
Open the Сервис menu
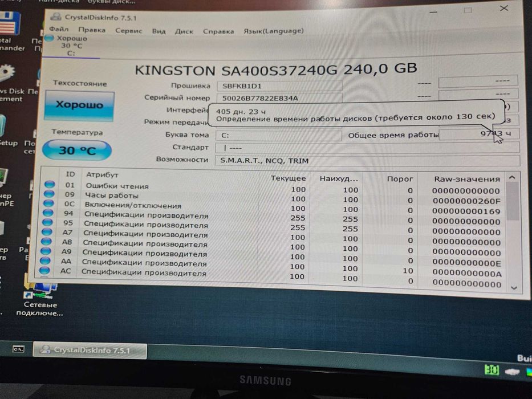point(129,31)
